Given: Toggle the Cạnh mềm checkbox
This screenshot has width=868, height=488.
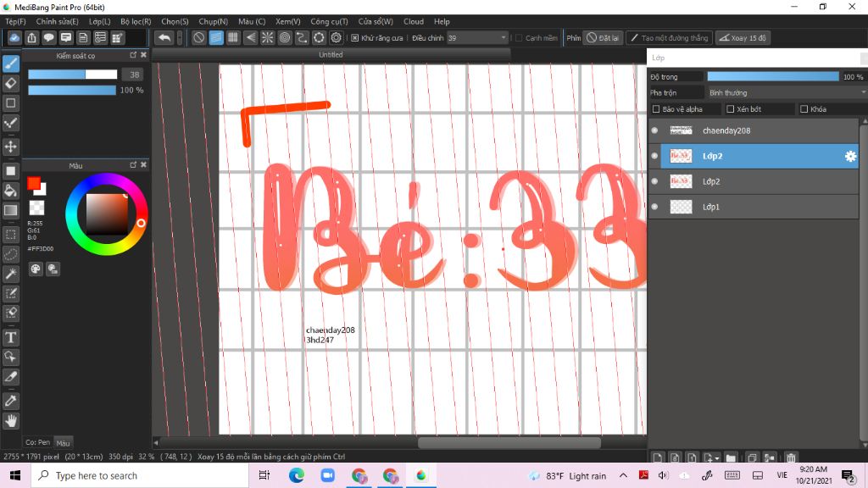Looking at the screenshot, I should 519,37.
